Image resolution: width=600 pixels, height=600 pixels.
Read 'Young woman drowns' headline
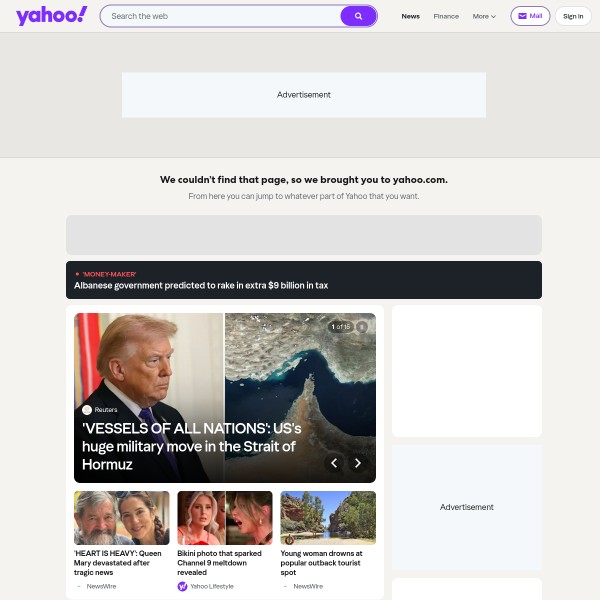tap(321, 563)
